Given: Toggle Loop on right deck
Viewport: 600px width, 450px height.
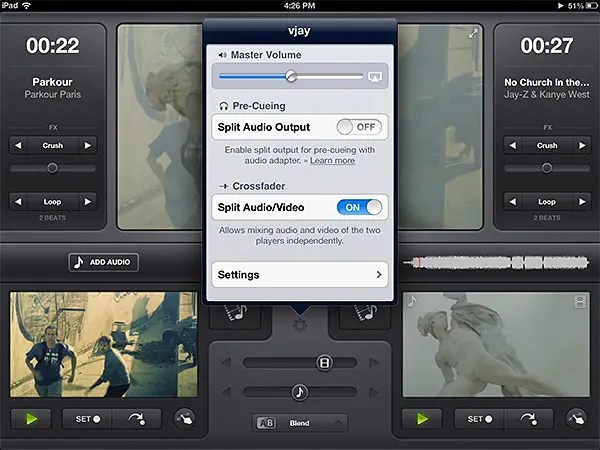Looking at the screenshot, I should pyautogui.click(x=547, y=202).
